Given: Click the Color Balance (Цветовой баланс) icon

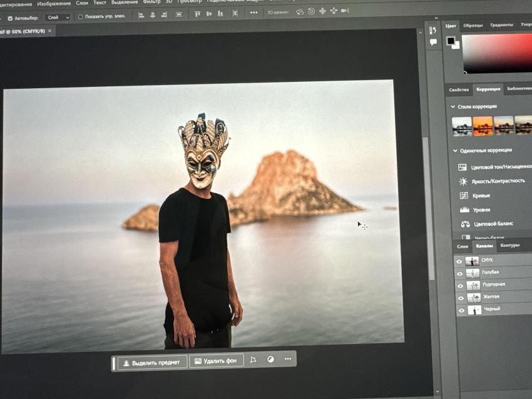Looking at the screenshot, I should 464,224.
